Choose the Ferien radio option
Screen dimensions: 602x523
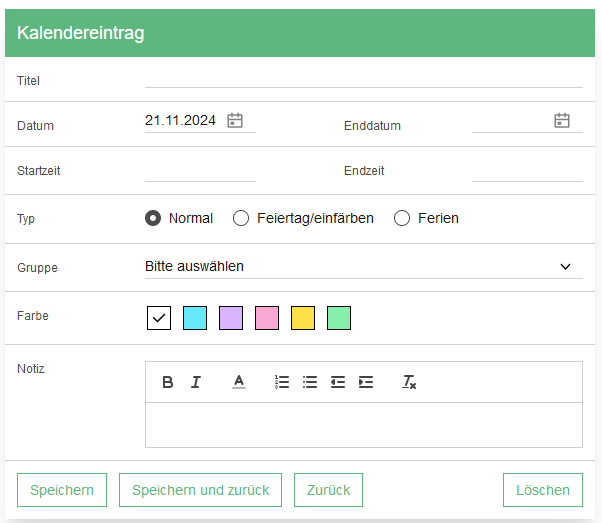click(x=402, y=218)
